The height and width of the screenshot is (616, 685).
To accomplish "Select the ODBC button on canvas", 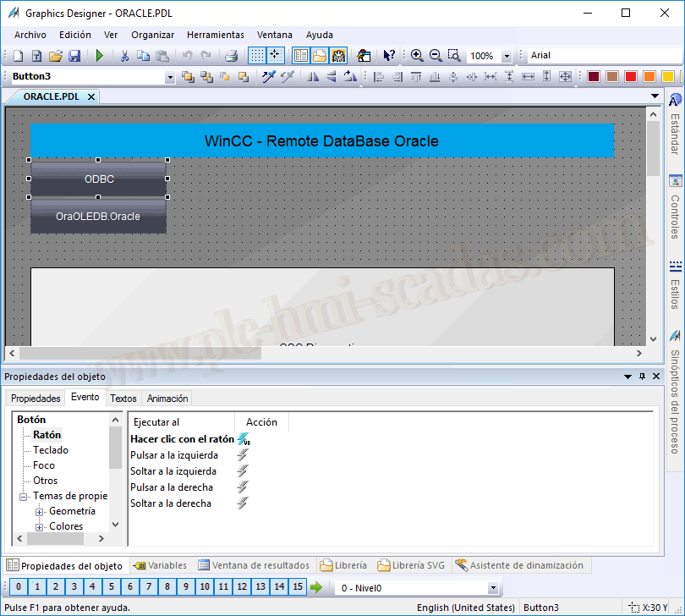I will [99, 179].
